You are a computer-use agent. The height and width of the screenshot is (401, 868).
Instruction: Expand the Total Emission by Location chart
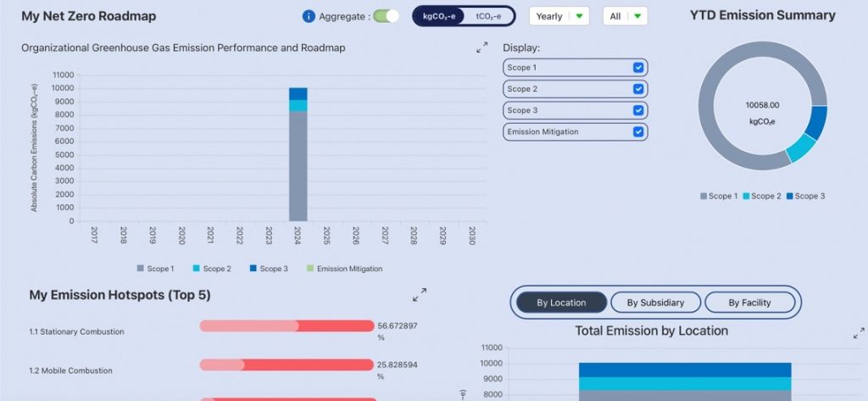858,334
